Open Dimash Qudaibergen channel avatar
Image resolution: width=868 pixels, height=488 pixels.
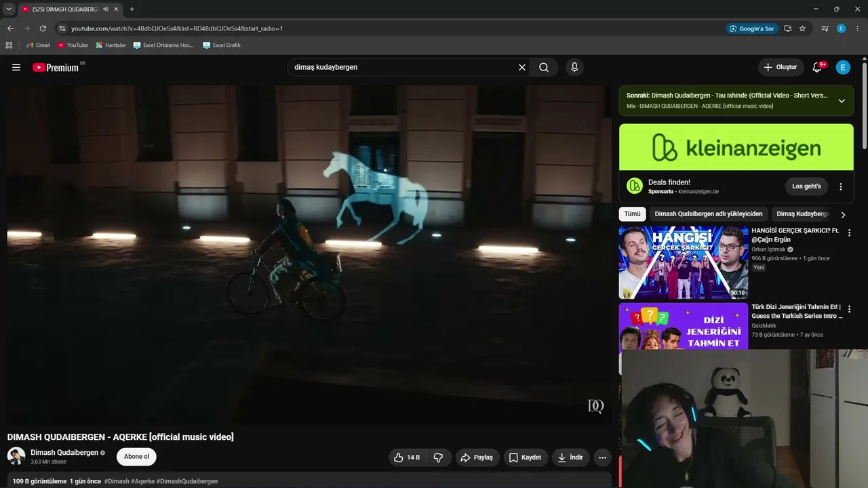16,456
